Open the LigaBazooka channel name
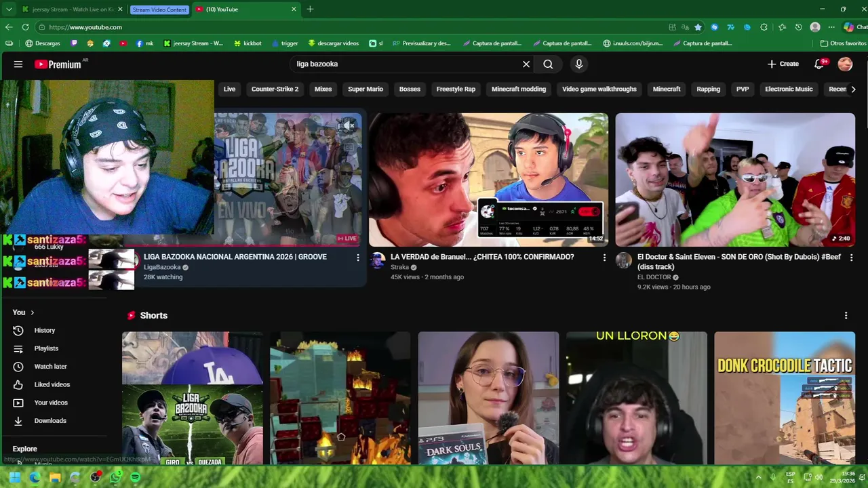868x488 pixels. 162,268
